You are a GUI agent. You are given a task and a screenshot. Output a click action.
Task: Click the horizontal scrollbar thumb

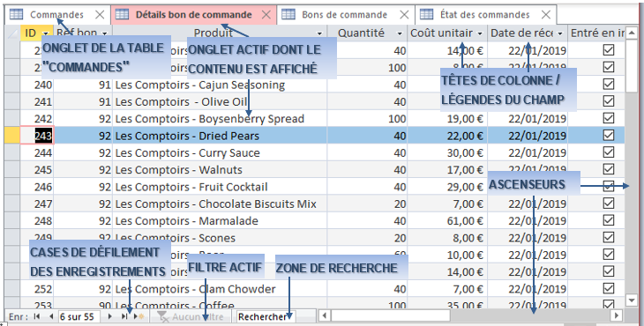point(391,315)
